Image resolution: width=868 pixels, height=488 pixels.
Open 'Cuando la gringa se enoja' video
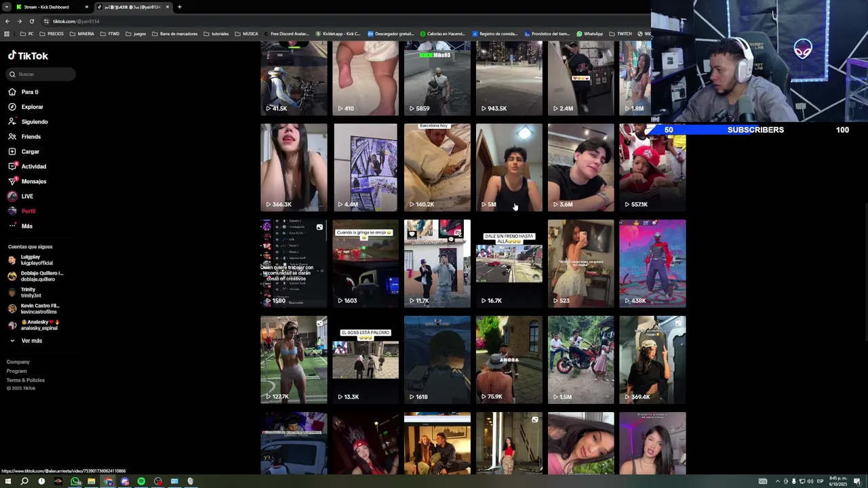coord(366,264)
